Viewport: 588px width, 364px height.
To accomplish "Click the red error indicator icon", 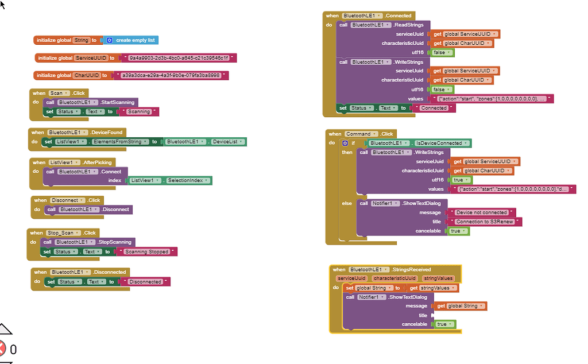I will pos(3,348).
